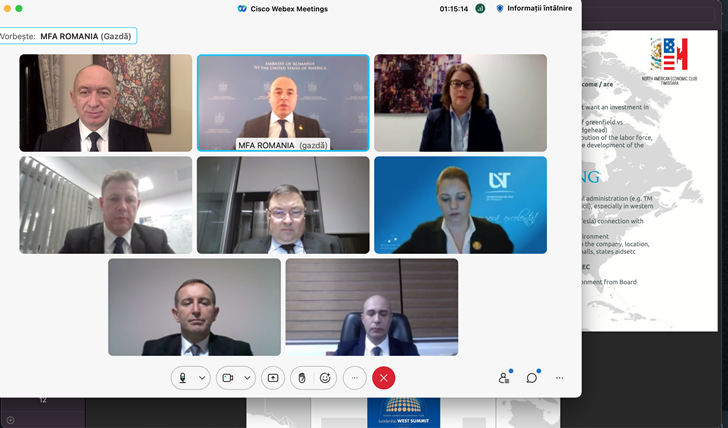The height and width of the screenshot is (428, 728).
Task: Select the UVT blue background video tile
Action: pos(461,205)
